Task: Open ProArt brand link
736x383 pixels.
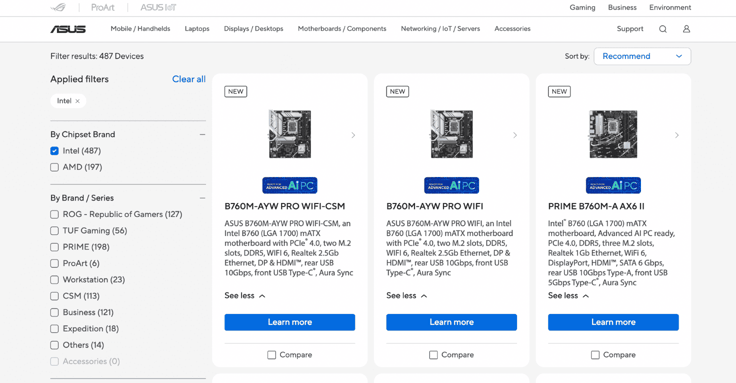Action: click(103, 8)
